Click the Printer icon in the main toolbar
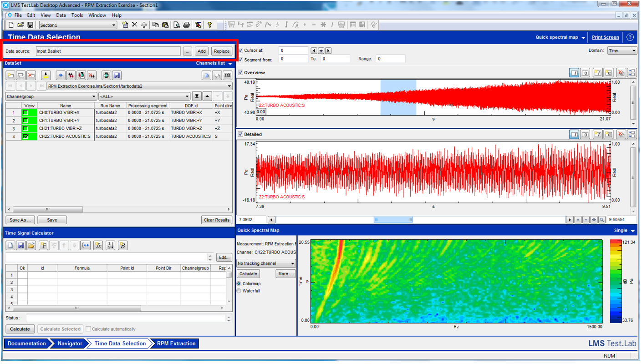Viewport: 642px width, 364px height. click(186, 25)
